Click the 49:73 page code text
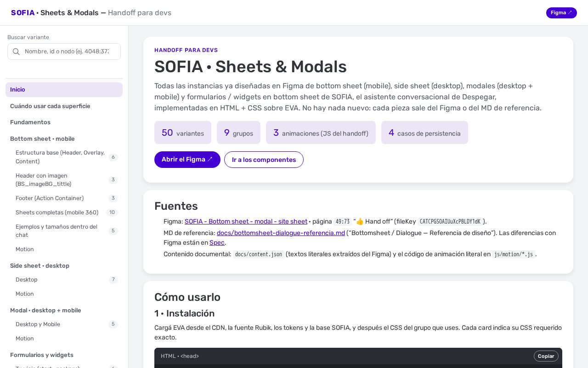The image size is (588, 368). click(x=343, y=222)
